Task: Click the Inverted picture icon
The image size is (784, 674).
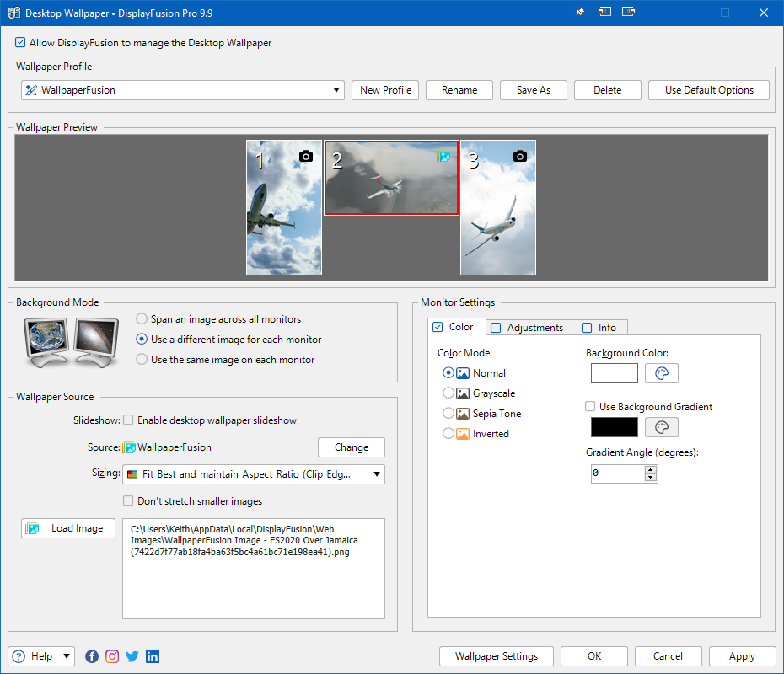Action: point(463,434)
